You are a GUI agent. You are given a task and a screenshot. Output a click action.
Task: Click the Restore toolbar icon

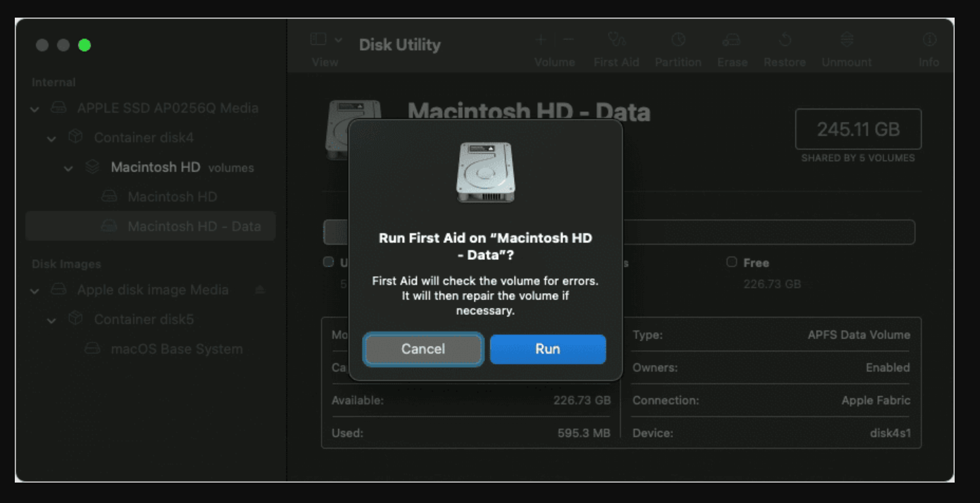(784, 42)
